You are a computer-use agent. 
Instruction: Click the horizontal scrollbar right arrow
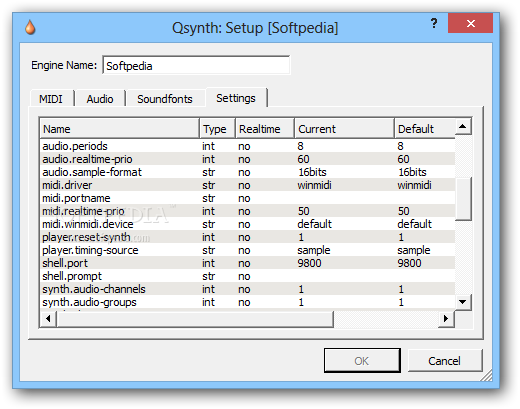(x=446, y=319)
